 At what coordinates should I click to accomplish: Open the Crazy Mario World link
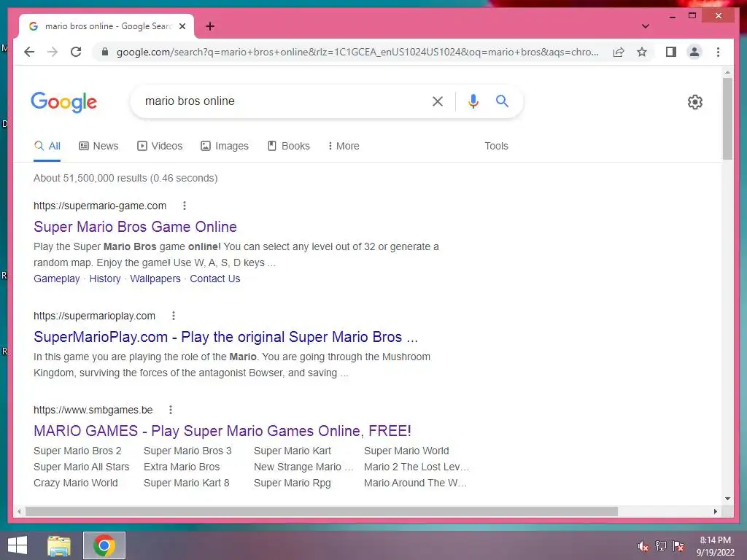pos(75,483)
